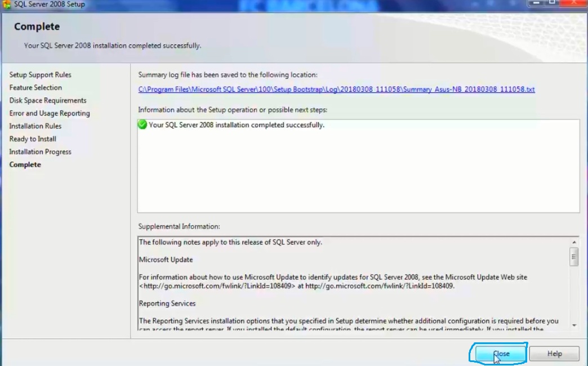Click the Close button
Viewport: 588px width, 366px height.
pyautogui.click(x=501, y=354)
